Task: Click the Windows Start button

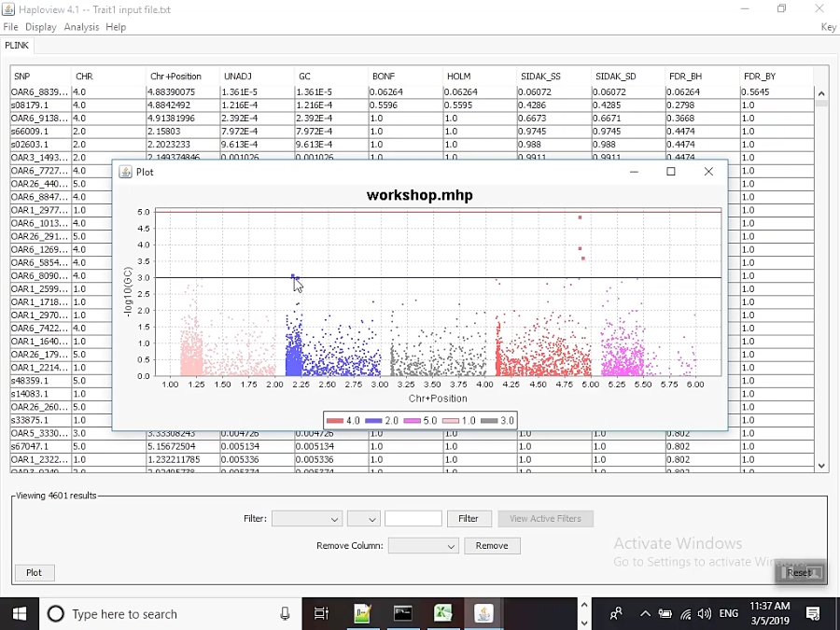Action: point(18,613)
